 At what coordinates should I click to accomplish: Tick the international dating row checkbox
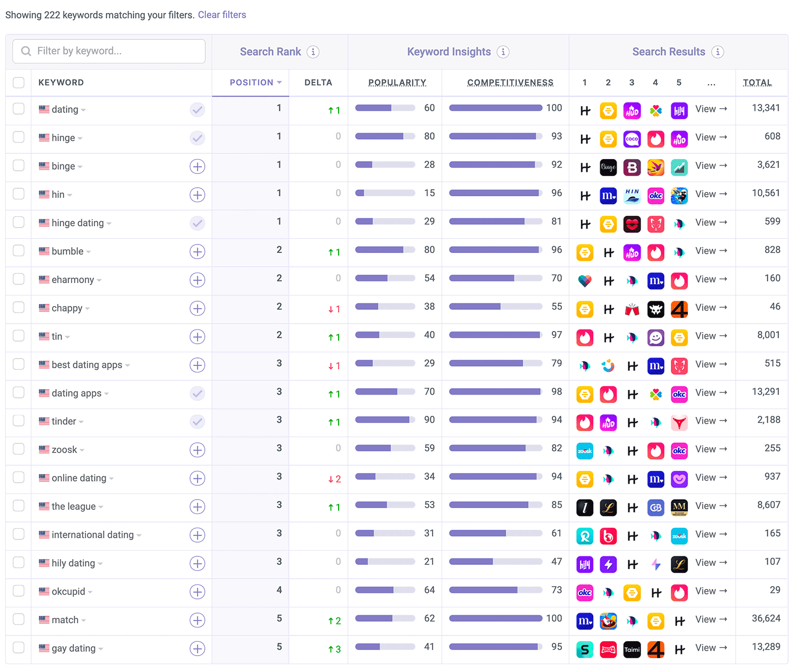[x=19, y=534]
